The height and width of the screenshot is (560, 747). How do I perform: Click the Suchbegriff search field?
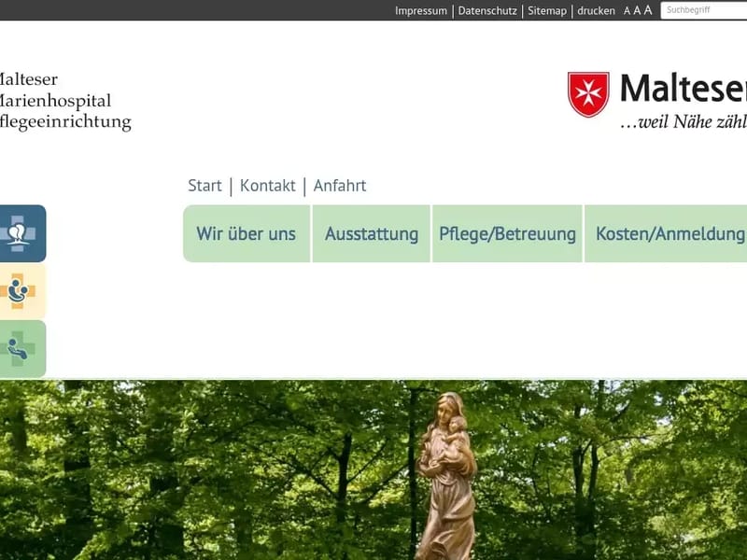(x=703, y=9)
